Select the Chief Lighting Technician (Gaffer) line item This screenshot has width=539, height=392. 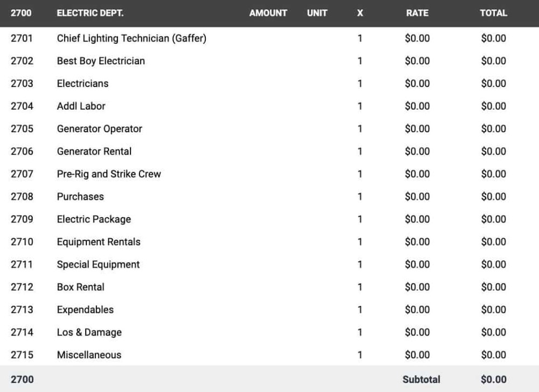131,38
